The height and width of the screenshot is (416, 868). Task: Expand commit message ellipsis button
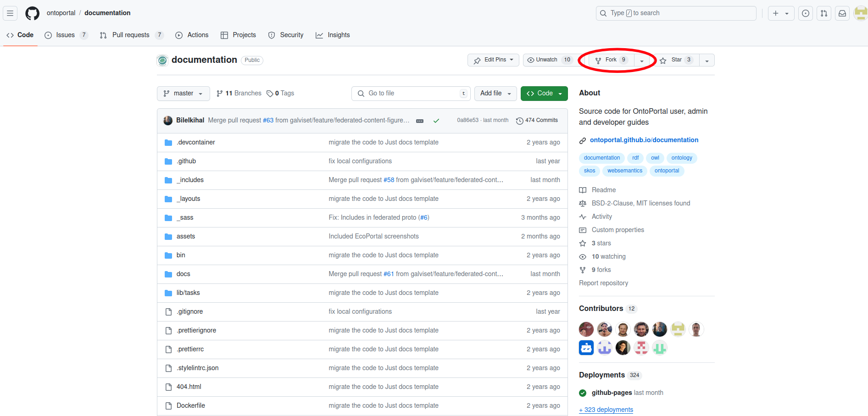(x=419, y=121)
